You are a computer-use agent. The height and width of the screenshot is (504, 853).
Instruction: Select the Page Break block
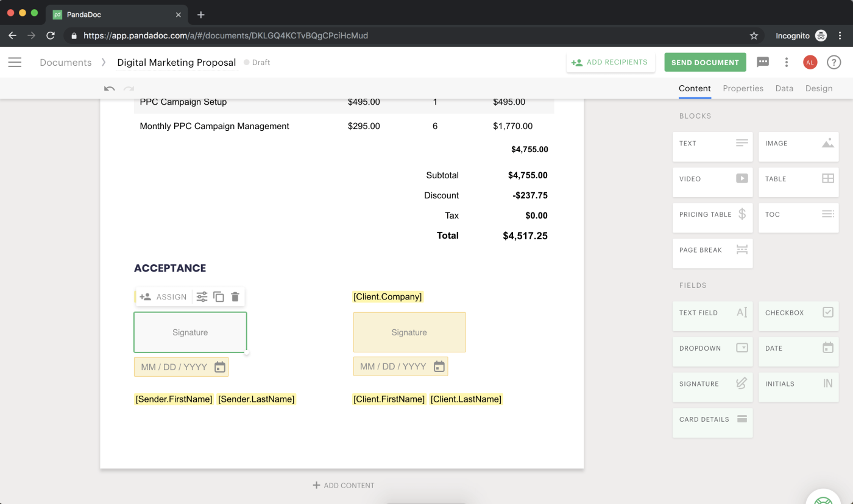click(x=713, y=253)
